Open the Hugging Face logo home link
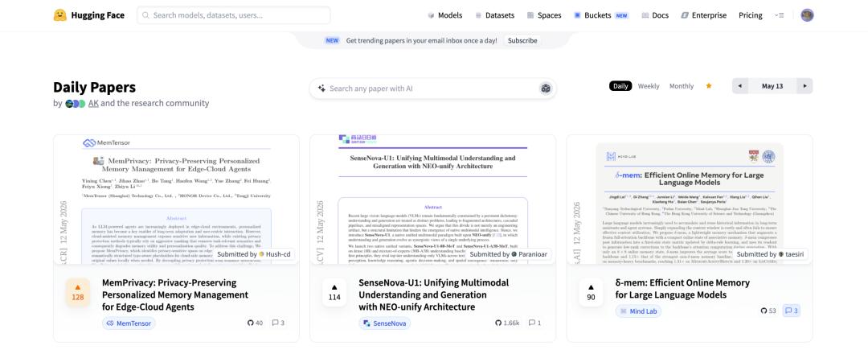The width and height of the screenshot is (868, 350). click(88, 15)
